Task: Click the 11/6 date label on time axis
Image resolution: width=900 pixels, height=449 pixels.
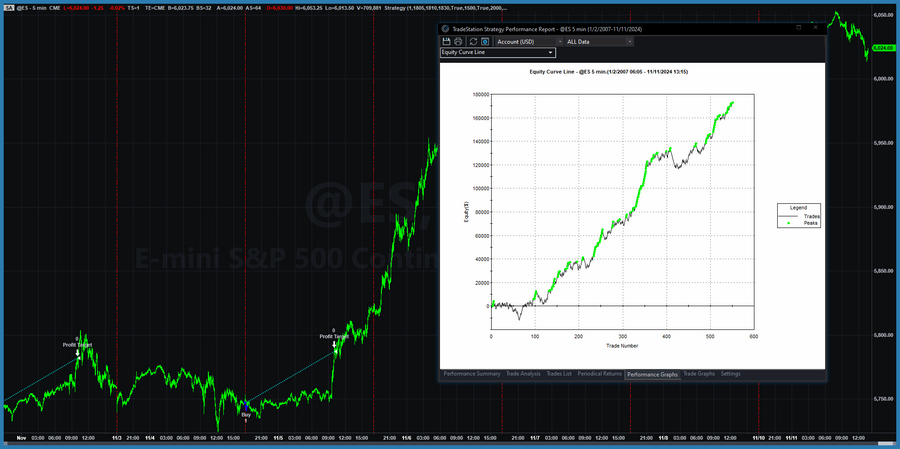Action: [x=407, y=438]
